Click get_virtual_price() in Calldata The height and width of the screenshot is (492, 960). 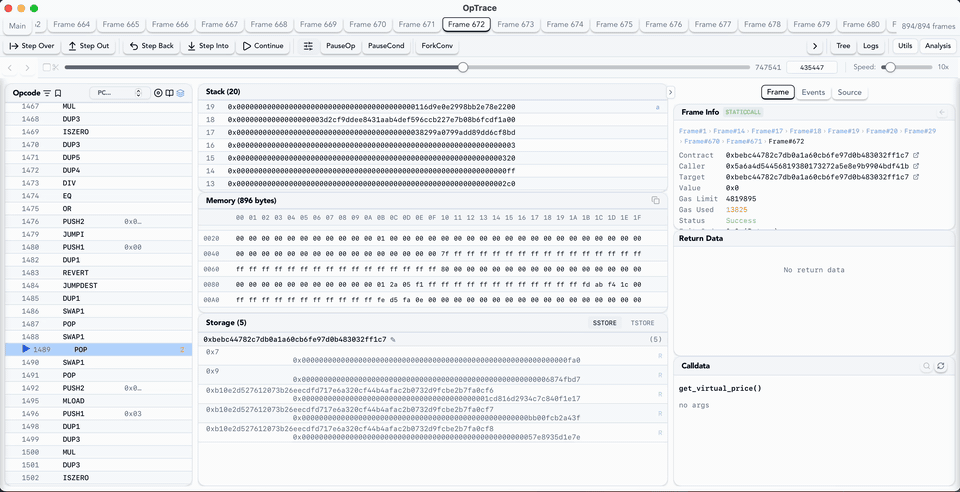point(720,389)
